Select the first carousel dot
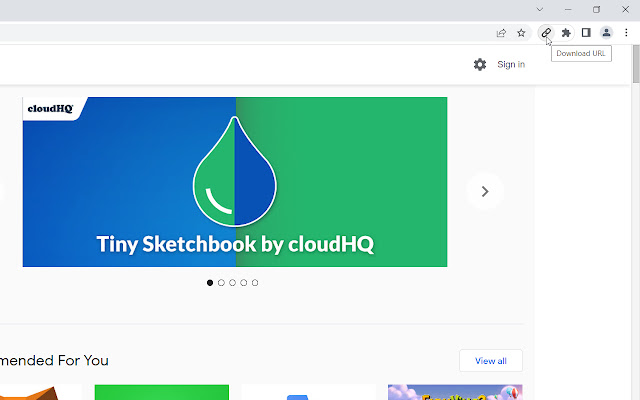The image size is (640, 400). (210, 282)
